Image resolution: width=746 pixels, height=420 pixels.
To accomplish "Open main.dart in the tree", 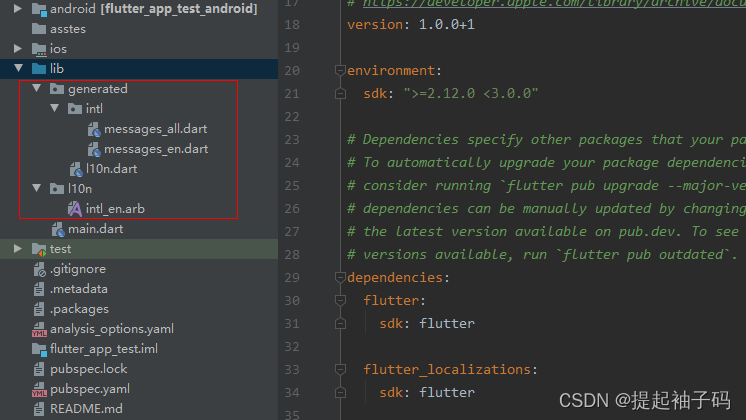I will pos(96,229).
